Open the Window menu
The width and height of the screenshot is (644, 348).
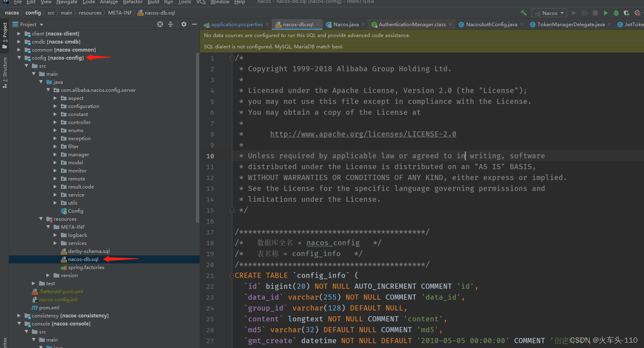pyautogui.click(x=220, y=2)
